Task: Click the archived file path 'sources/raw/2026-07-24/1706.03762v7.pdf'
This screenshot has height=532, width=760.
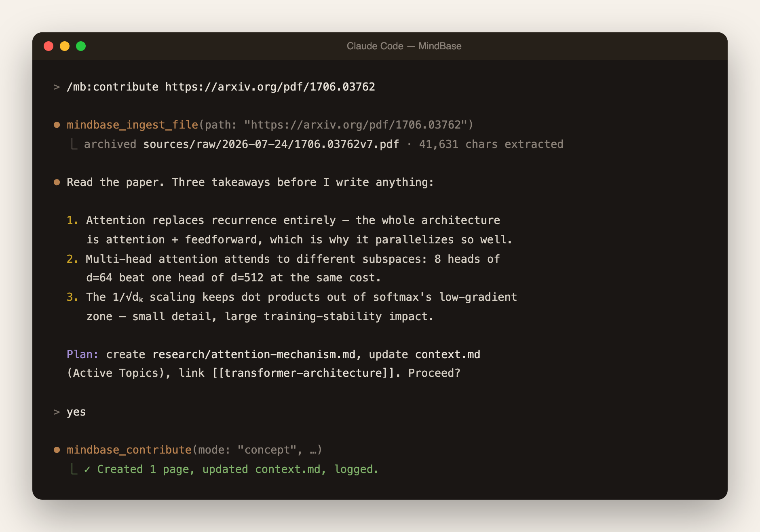Action: pyautogui.click(x=271, y=144)
